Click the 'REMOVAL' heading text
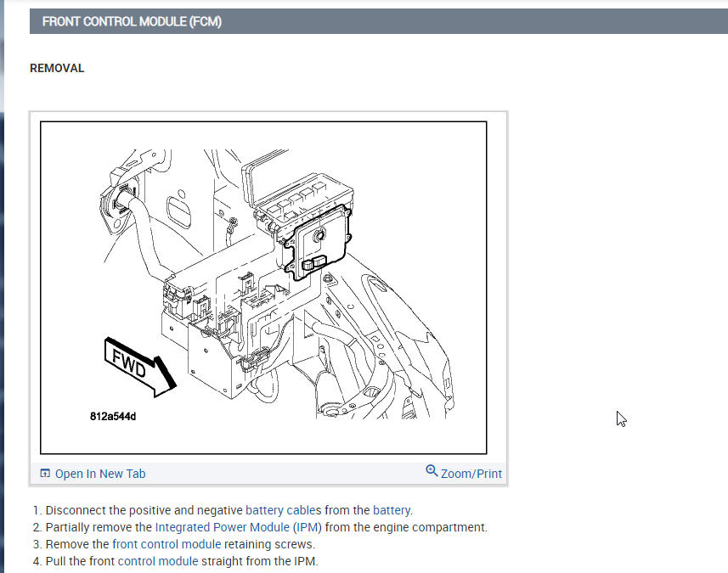Screen dimensions: 728x573 [x=57, y=68]
